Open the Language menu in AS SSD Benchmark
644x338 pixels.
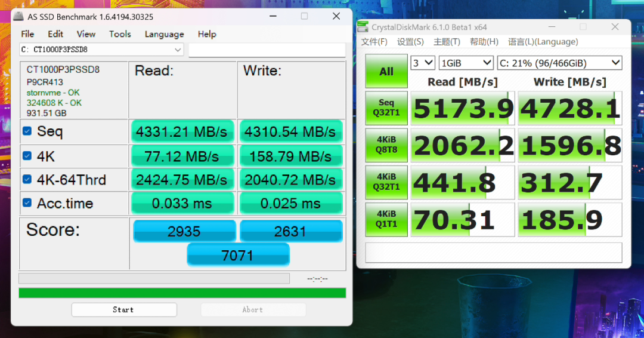click(165, 34)
